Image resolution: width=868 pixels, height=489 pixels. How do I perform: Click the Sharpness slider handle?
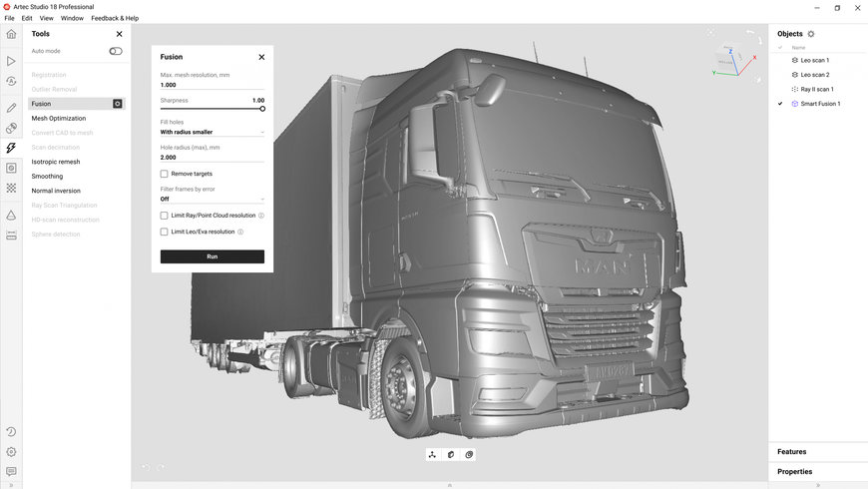[262, 109]
